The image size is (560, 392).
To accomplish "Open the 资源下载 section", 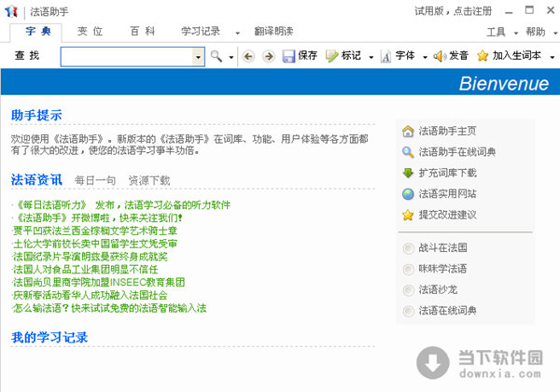I will pos(149,180).
